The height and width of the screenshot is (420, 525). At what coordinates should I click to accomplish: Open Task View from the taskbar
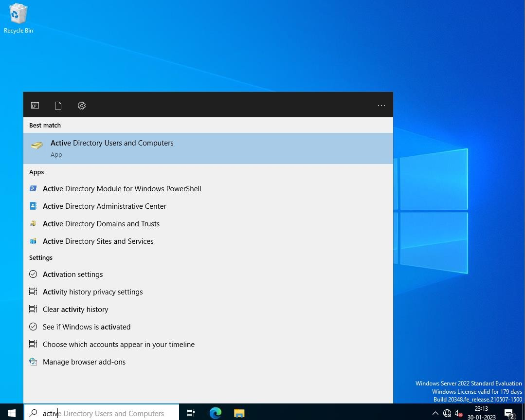click(x=191, y=413)
